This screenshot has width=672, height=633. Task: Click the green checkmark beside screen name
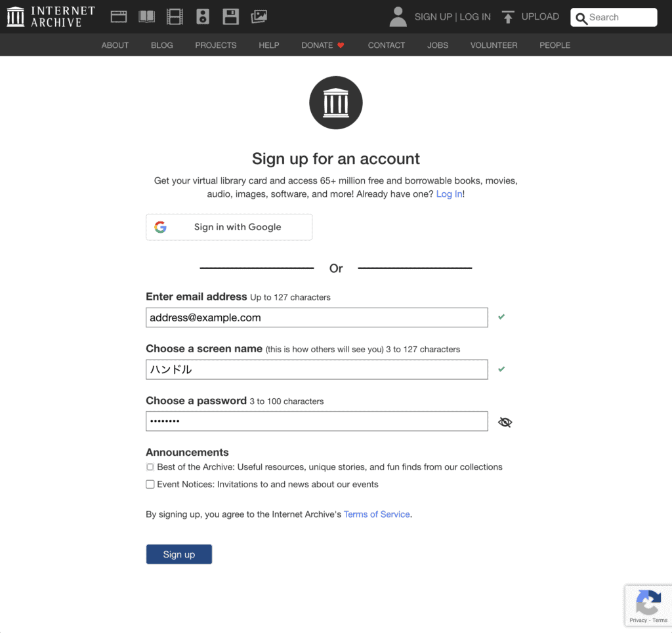(501, 369)
